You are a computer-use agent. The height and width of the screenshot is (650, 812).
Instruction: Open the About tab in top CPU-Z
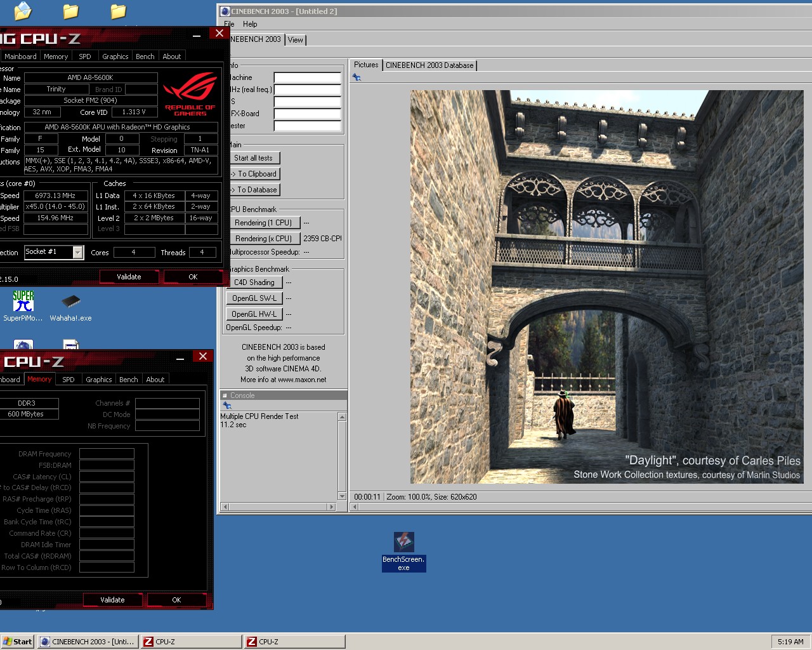click(172, 56)
